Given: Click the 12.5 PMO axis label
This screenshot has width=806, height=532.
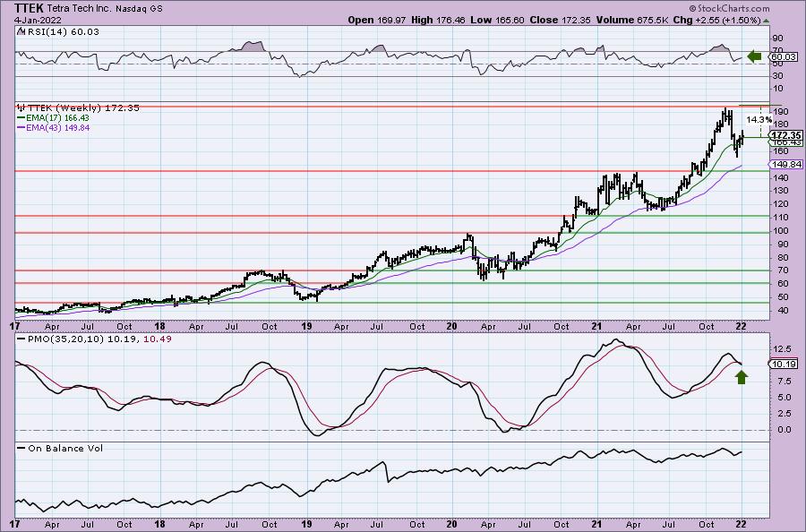Looking at the screenshot, I should point(781,349).
